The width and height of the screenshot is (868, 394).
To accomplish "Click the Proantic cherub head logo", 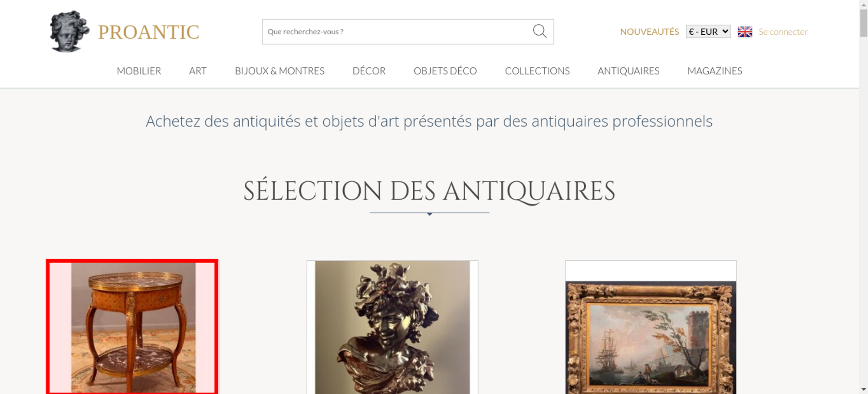I will pos(69,31).
